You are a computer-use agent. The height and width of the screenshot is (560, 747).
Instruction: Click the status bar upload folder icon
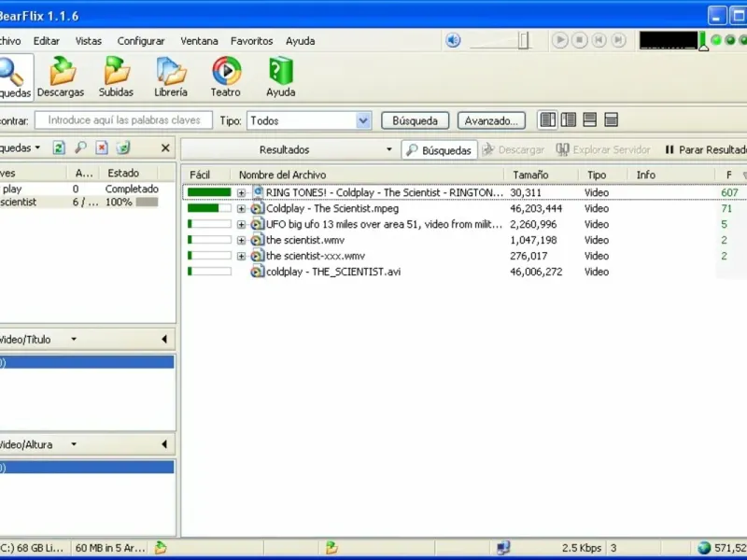(x=331, y=548)
